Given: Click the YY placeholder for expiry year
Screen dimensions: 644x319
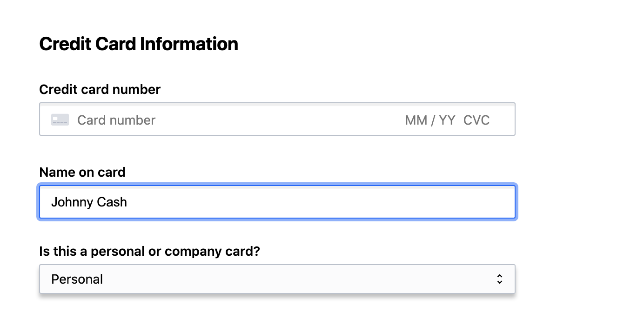Looking at the screenshot, I should 447,120.
